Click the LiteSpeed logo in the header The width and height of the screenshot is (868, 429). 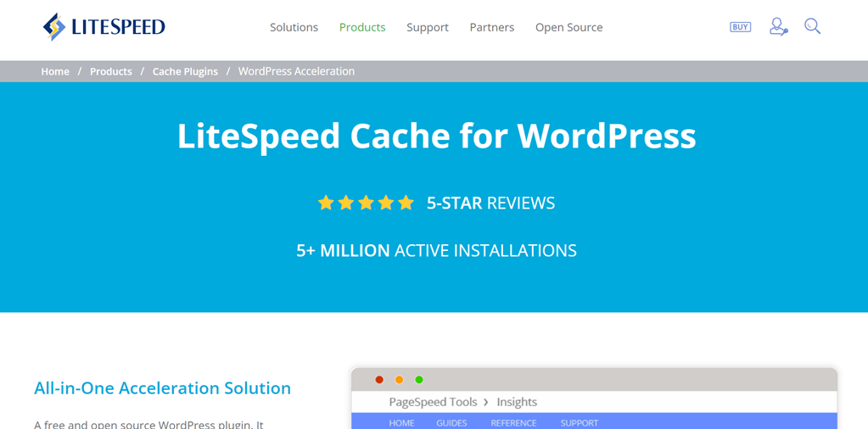point(104,27)
